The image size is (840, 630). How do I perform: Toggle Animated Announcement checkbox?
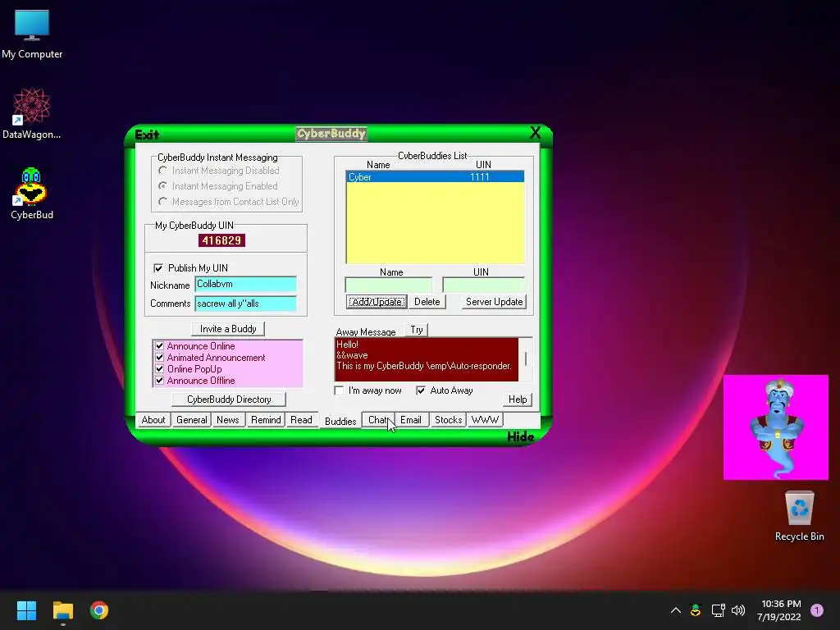coord(159,358)
